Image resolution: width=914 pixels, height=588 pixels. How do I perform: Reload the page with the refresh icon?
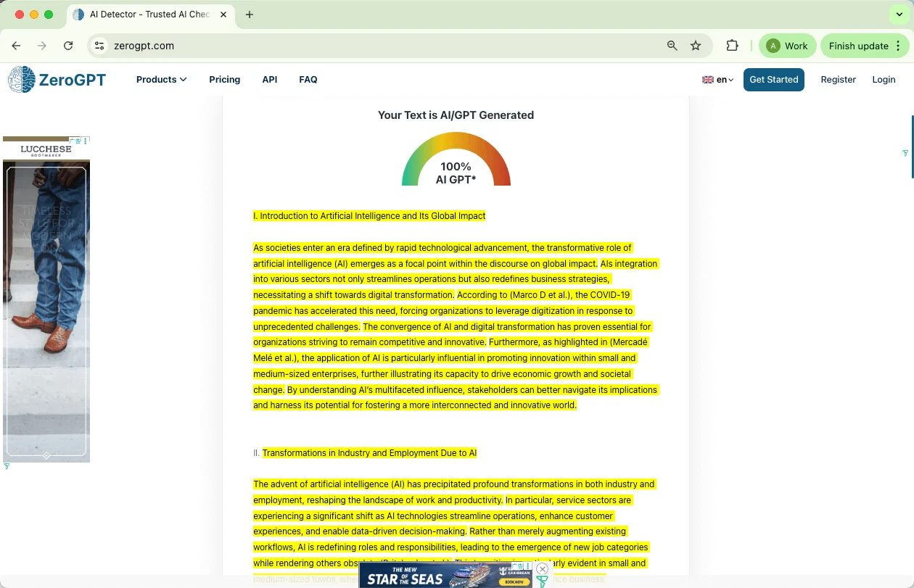click(x=68, y=46)
